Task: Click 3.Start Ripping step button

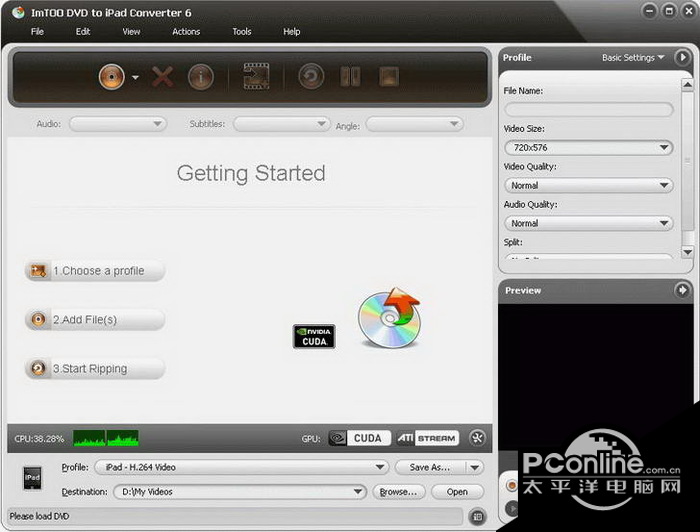Action: coord(95,369)
